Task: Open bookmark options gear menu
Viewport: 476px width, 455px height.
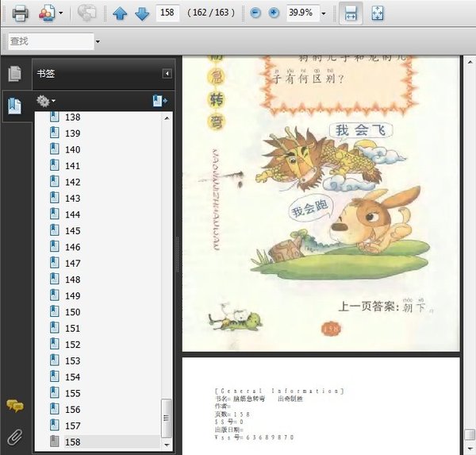Action: pos(46,101)
